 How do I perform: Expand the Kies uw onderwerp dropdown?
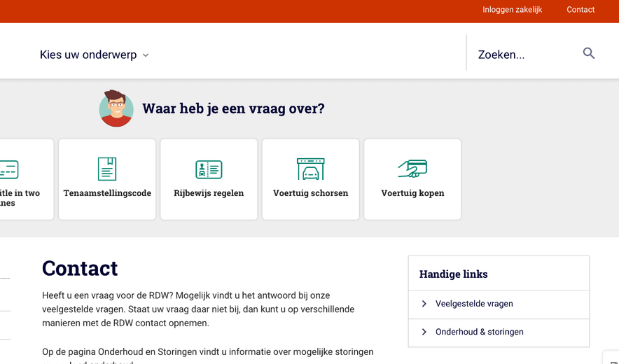[95, 55]
